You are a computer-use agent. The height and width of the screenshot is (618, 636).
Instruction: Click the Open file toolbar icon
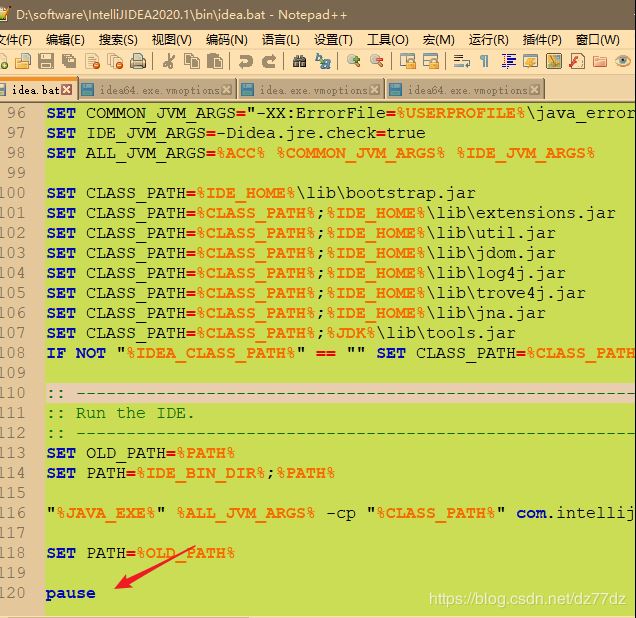(x=23, y=62)
